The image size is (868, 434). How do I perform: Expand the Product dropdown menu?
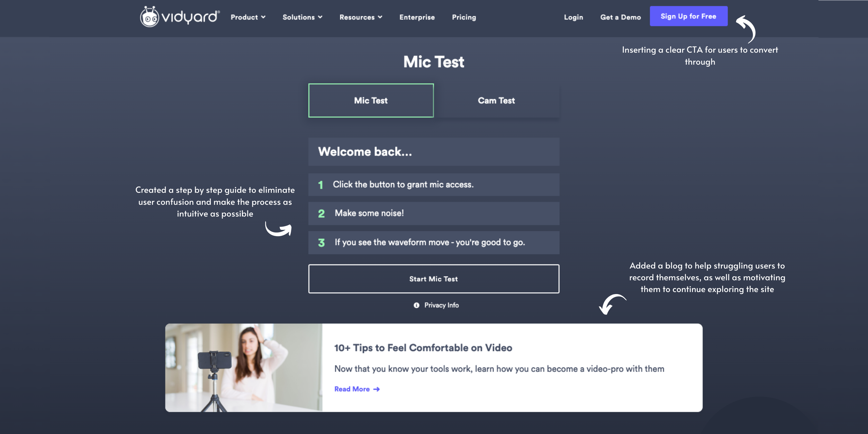(247, 17)
